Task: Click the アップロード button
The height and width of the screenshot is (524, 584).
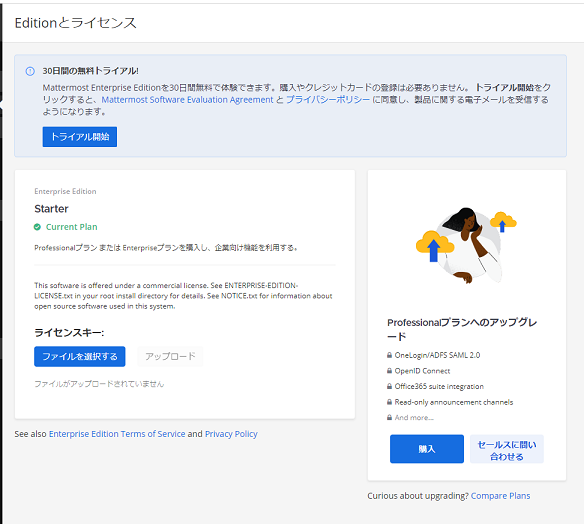Action: [x=170, y=356]
